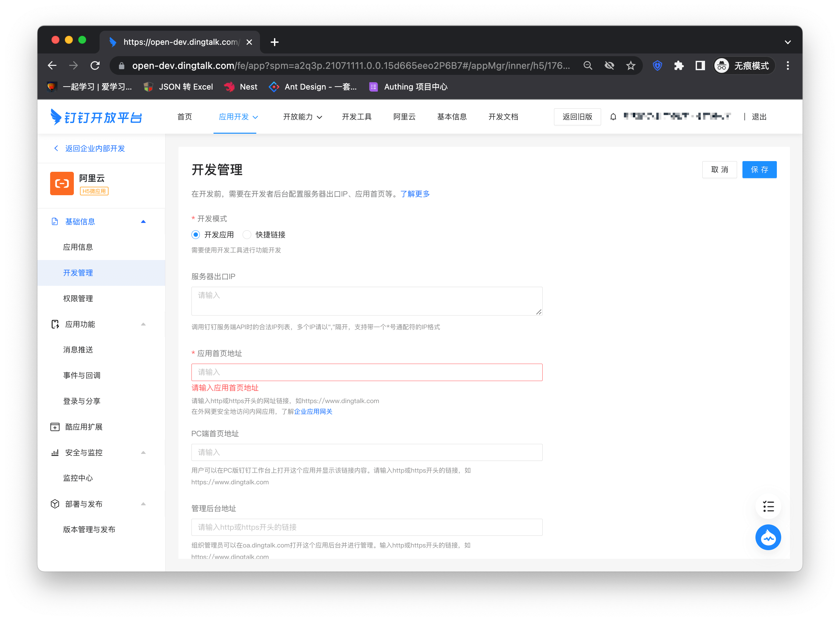840x621 pixels.
Task: Open the 应用开发 navigation dropdown
Action: click(x=238, y=117)
